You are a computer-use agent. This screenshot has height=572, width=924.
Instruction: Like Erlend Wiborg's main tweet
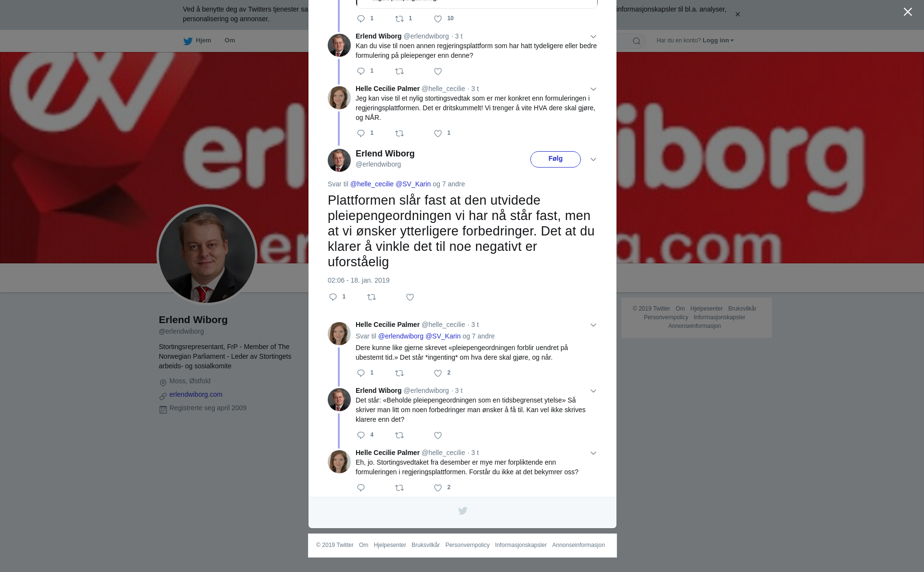410,297
